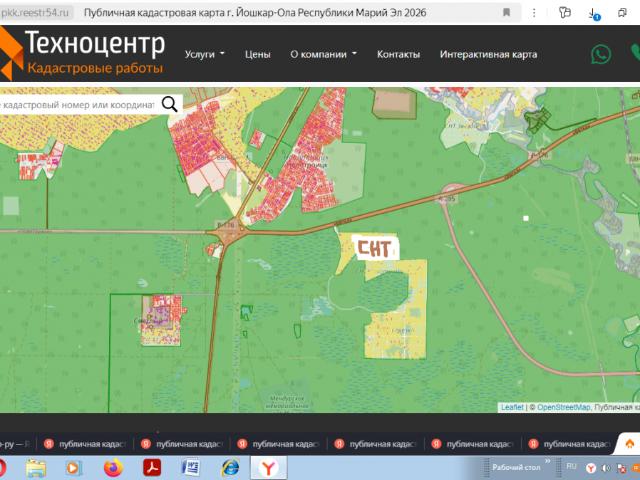This screenshot has height=480, width=640.
Task: Click the page title in the address bar
Action: point(255,13)
